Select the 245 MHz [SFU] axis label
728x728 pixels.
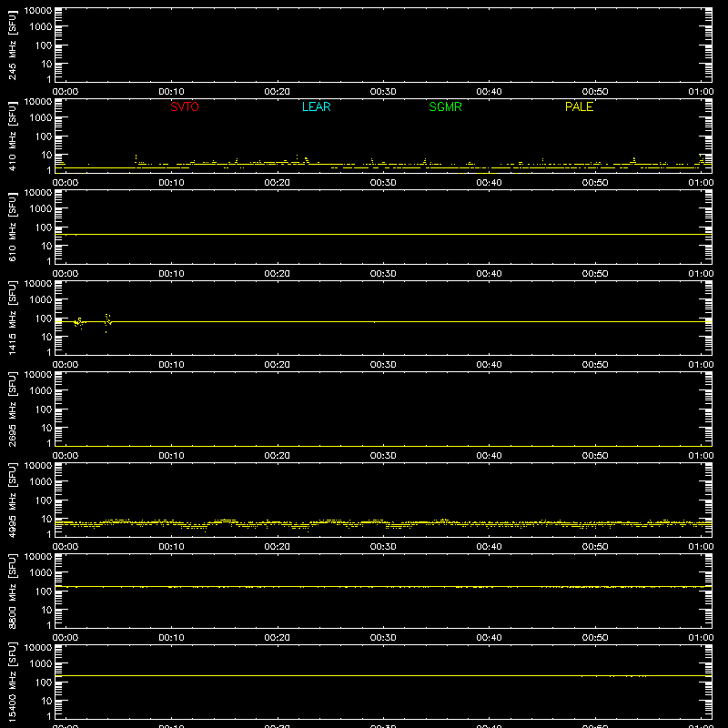click(12, 45)
